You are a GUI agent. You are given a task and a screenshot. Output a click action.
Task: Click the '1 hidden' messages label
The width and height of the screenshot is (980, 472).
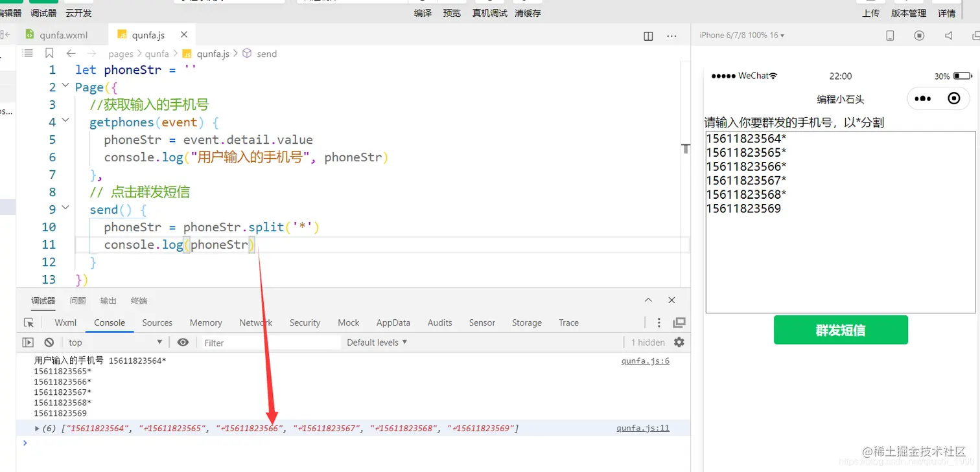(648, 343)
